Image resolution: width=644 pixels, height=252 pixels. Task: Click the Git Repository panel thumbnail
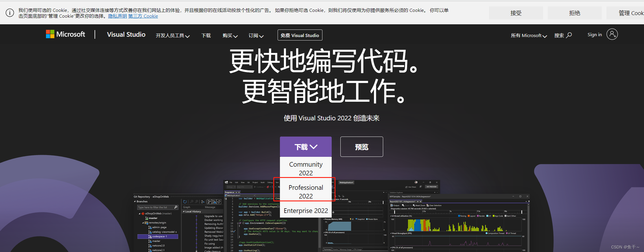(178, 223)
